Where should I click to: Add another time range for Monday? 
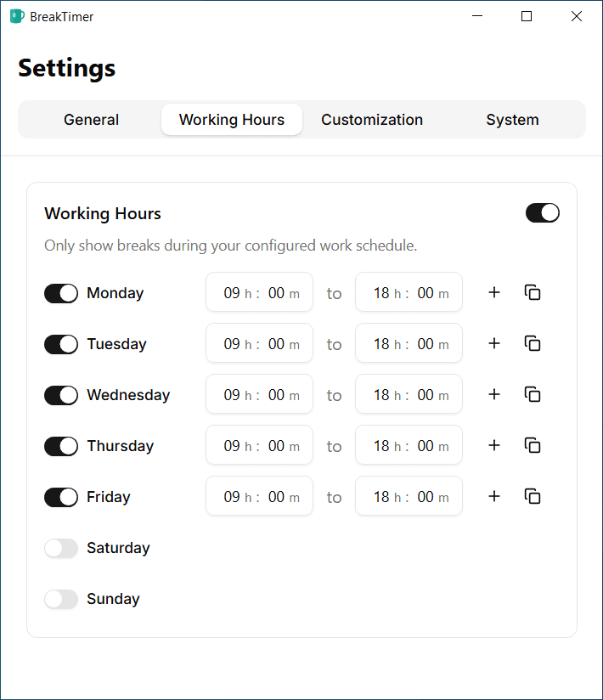pos(494,292)
